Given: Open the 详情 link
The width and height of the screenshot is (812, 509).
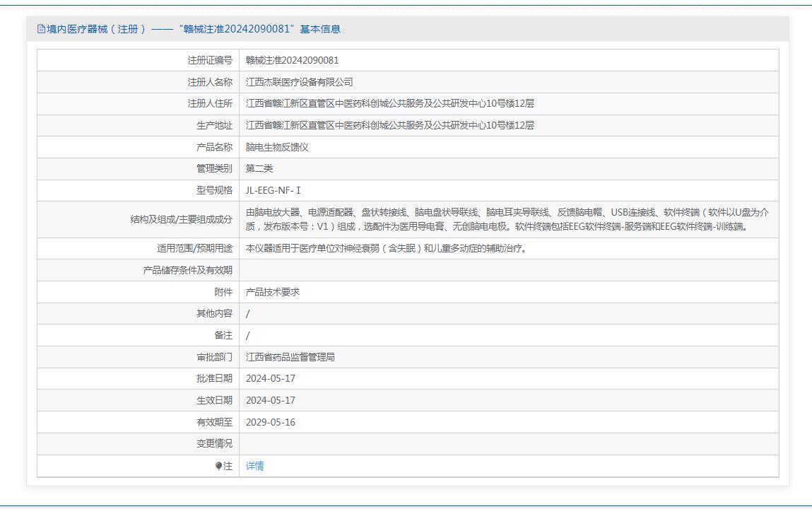Looking at the screenshot, I should pos(254,466).
